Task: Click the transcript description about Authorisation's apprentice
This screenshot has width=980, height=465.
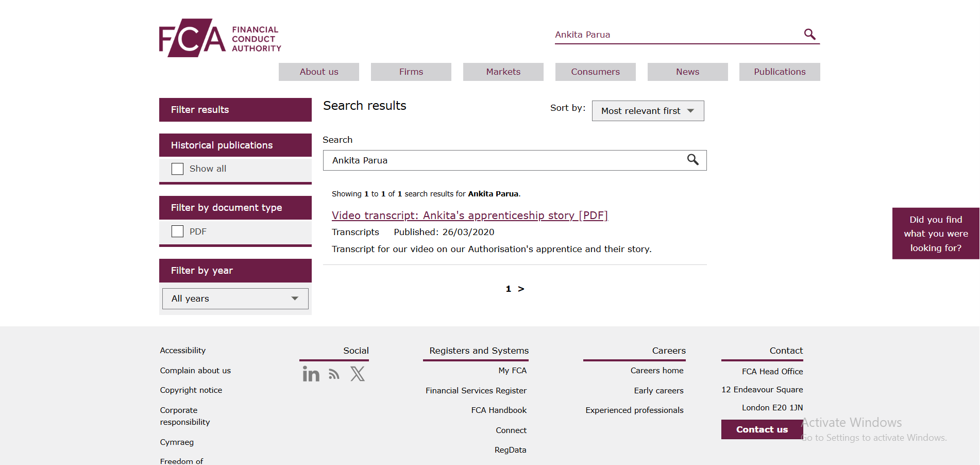Action: point(492,250)
